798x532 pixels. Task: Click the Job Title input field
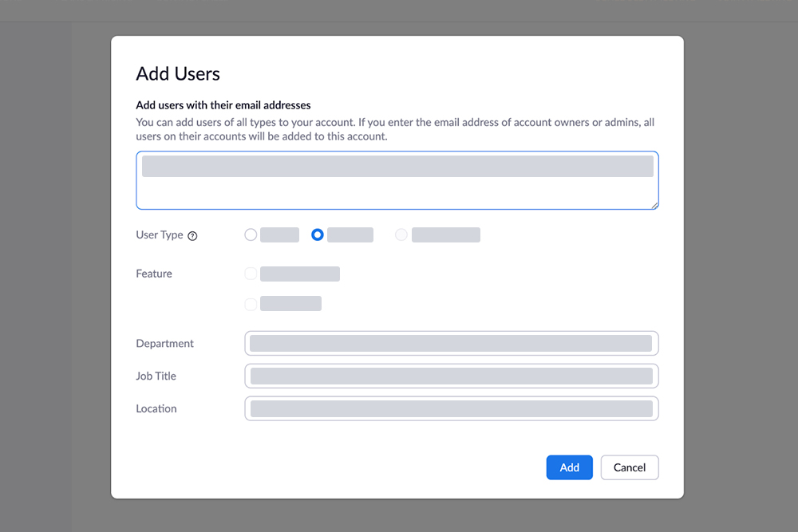(x=451, y=376)
